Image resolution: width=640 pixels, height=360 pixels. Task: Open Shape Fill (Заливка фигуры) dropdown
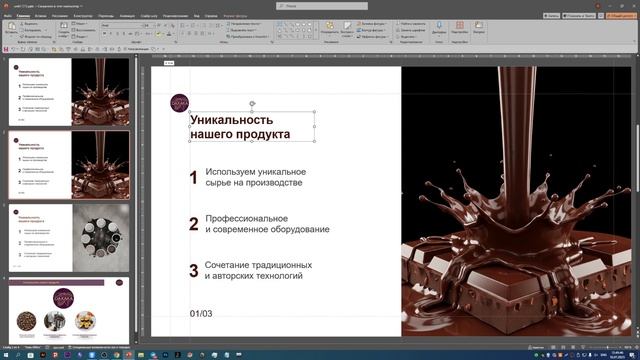coord(371,24)
